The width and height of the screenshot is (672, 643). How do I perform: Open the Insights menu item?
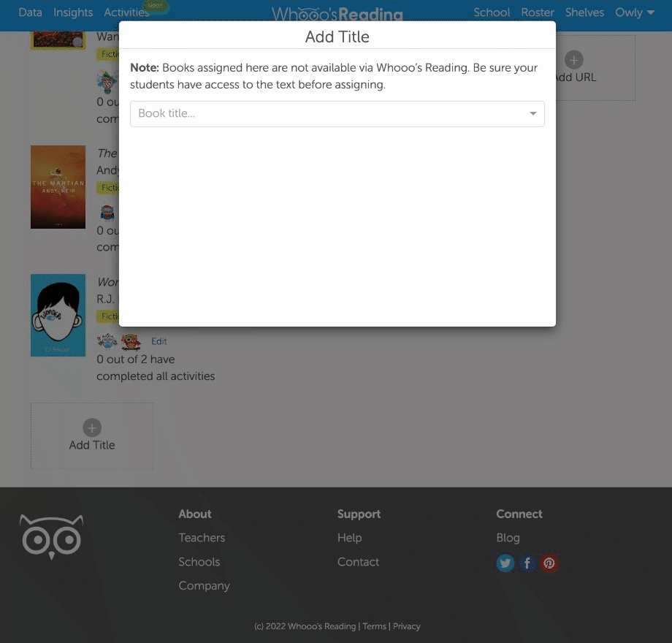[x=73, y=12]
